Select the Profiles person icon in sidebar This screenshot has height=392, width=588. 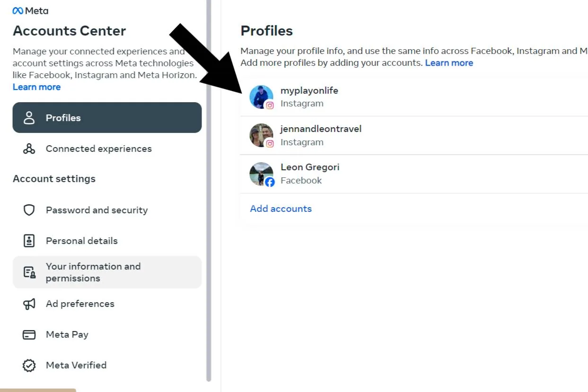[29, 118]
